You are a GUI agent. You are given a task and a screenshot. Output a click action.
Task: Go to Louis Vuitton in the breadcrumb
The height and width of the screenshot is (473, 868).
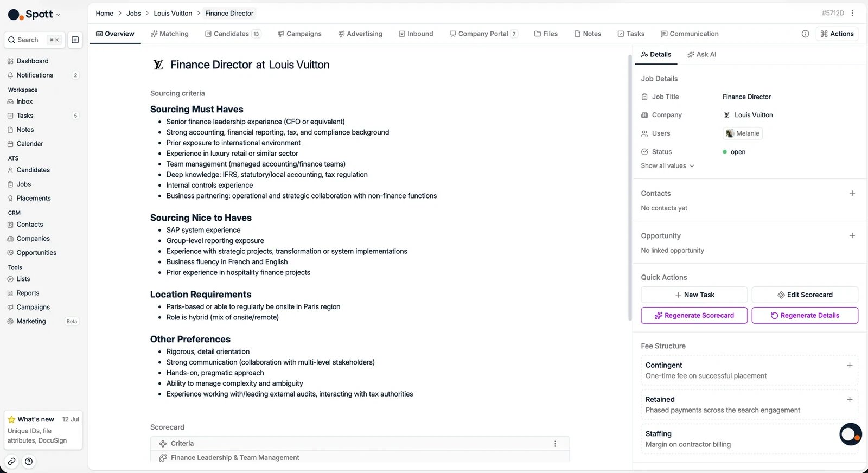pos(173,13)
